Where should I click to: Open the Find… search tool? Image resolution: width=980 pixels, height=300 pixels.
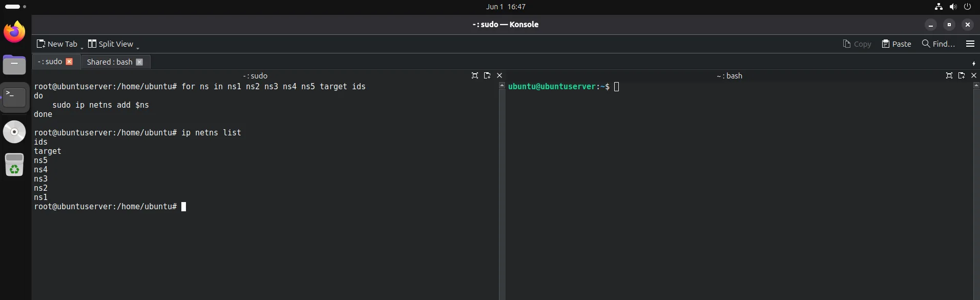(938, 44)
